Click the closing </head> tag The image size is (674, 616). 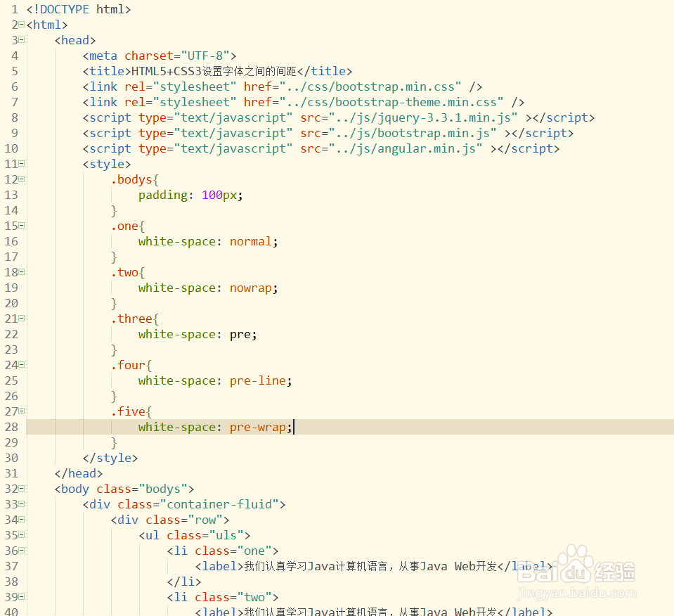pyautogui.click(x=79, y=474)
